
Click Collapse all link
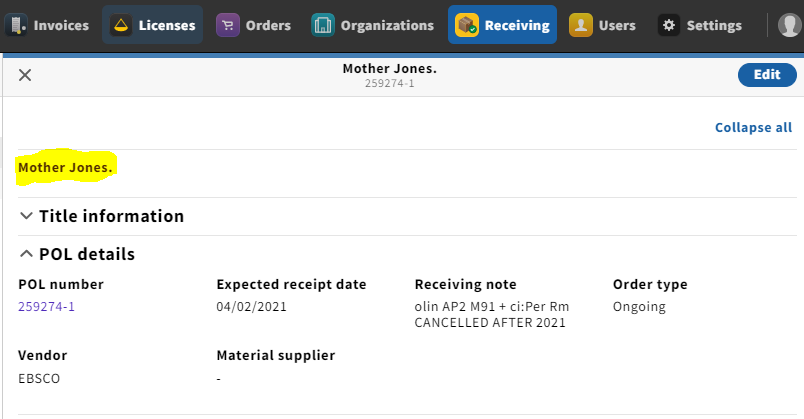pyautogui.click(x=753, y=127)
